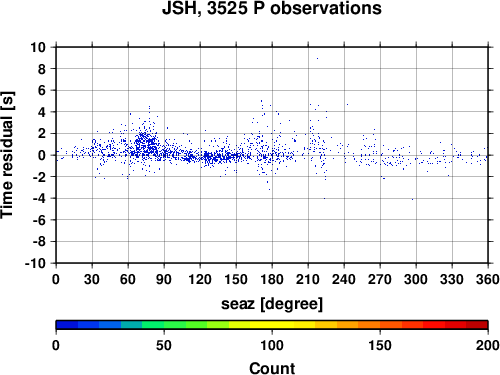This screenshot has width=500, height=375.
Task: Click the x-axis tick label '60'
Action: point(128,279)
